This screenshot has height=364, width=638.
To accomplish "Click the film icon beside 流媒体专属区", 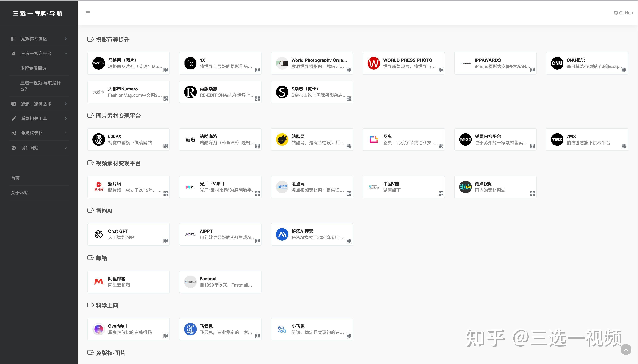I will click(14, 39).
